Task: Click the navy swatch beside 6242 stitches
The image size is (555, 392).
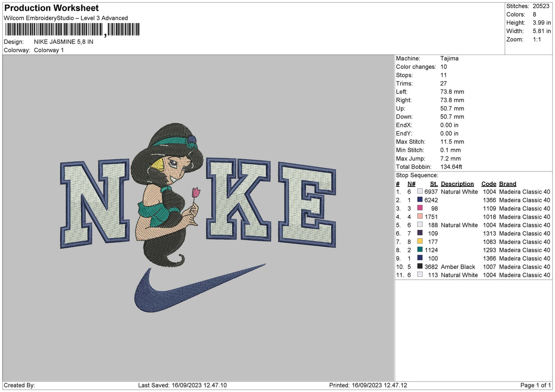Action: 420,200
